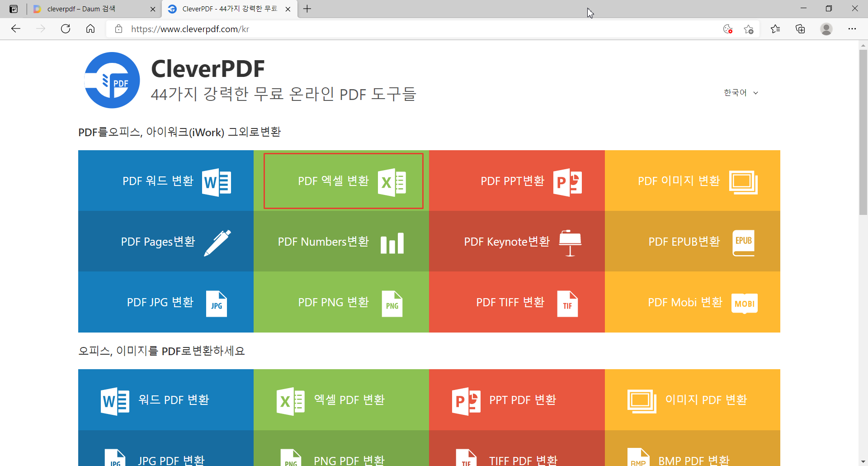Open the PDF PPT변환 link
Screen dimensions: 868x466
tap(517, 181)
